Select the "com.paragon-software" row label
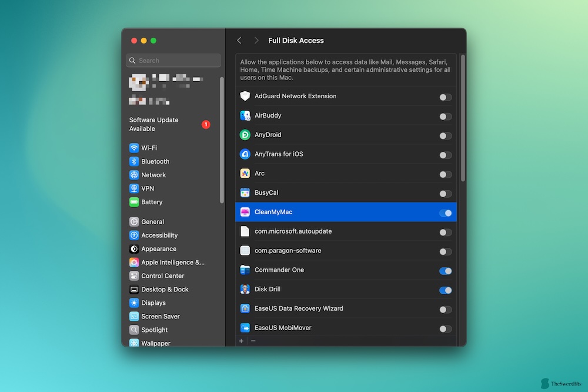This screenshot has height=392, width=588. [x=288, y=251]
